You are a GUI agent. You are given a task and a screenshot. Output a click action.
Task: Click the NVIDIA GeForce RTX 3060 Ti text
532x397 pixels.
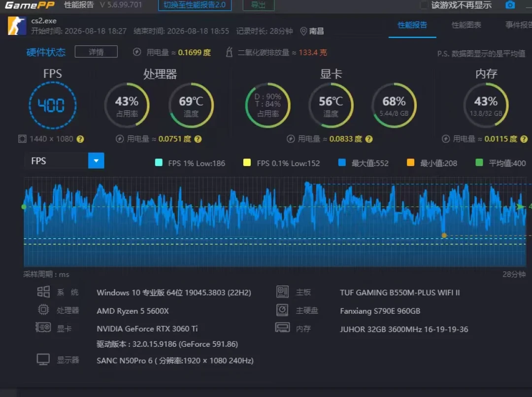147,329
